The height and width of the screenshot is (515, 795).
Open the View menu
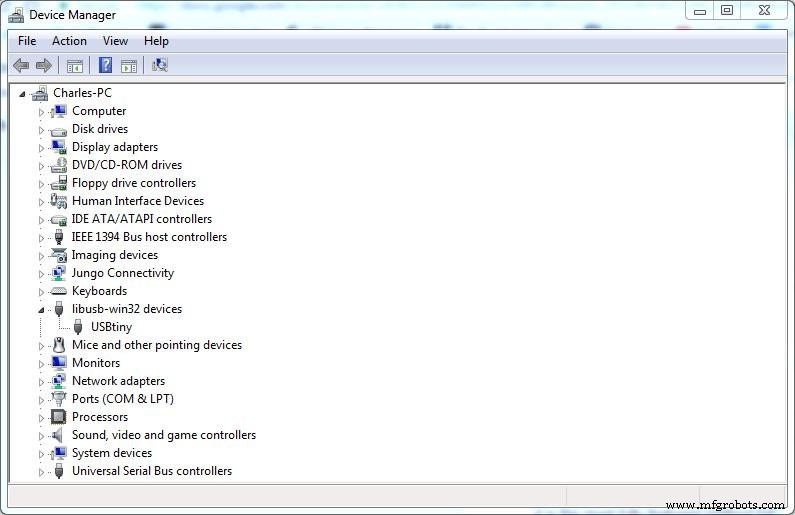(115, 41)
